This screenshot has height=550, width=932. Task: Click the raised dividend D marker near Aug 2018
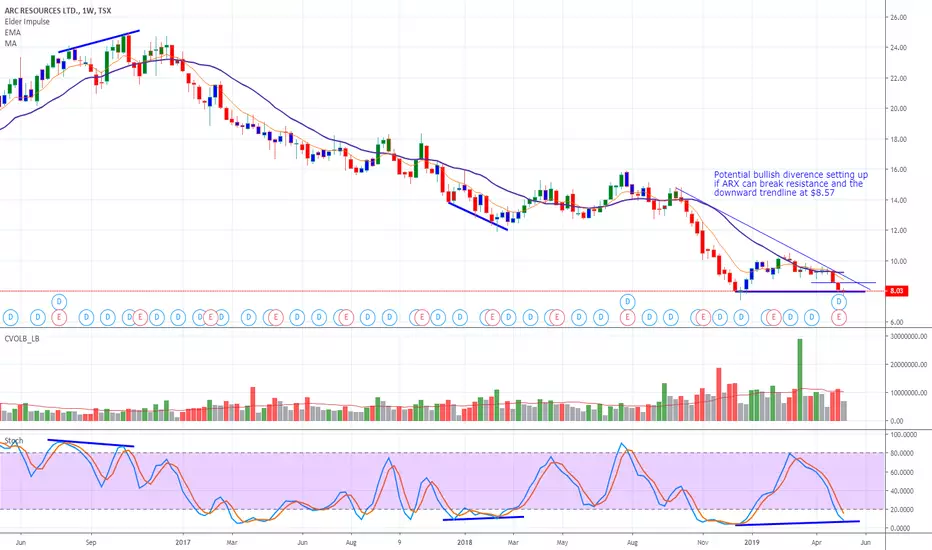coord(627,302)
